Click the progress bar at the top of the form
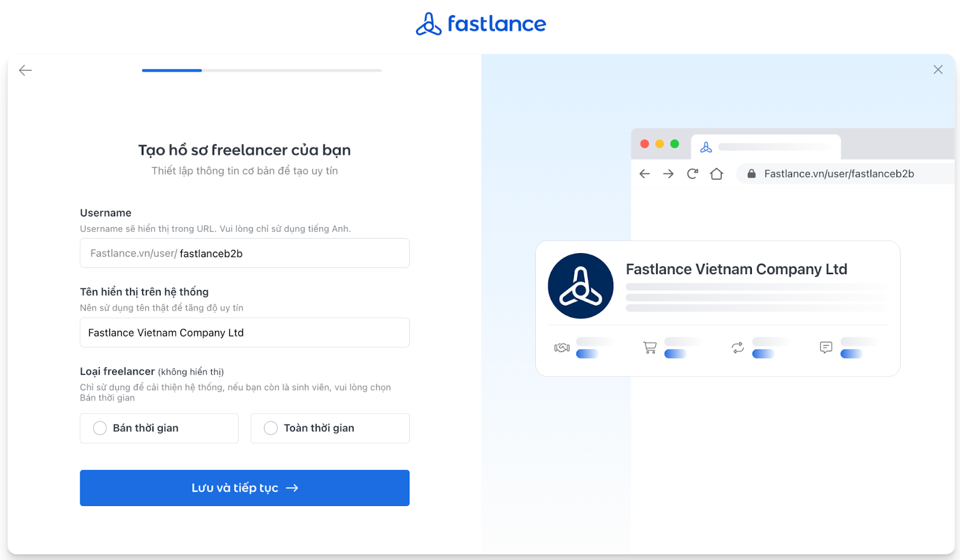The image size is (960, 560). (261, 70)
